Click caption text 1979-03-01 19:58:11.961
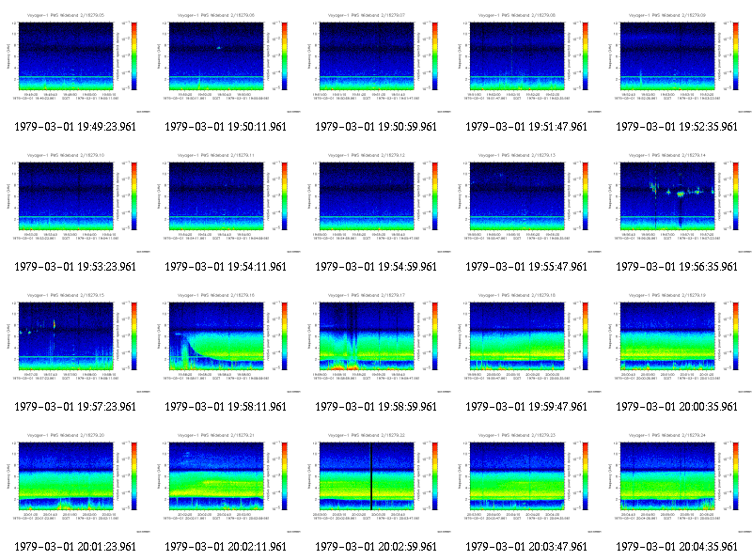 [x=226, y=407]
